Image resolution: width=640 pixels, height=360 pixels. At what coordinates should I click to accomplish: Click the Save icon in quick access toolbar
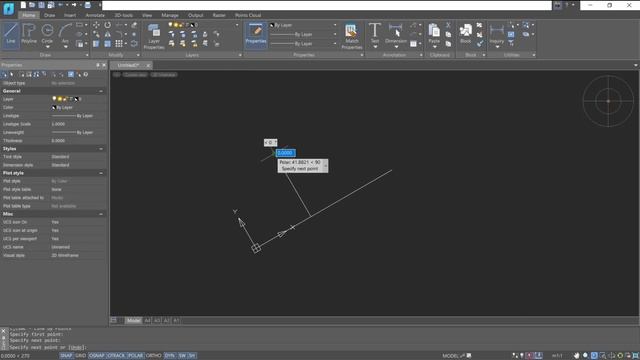[41, 5]
